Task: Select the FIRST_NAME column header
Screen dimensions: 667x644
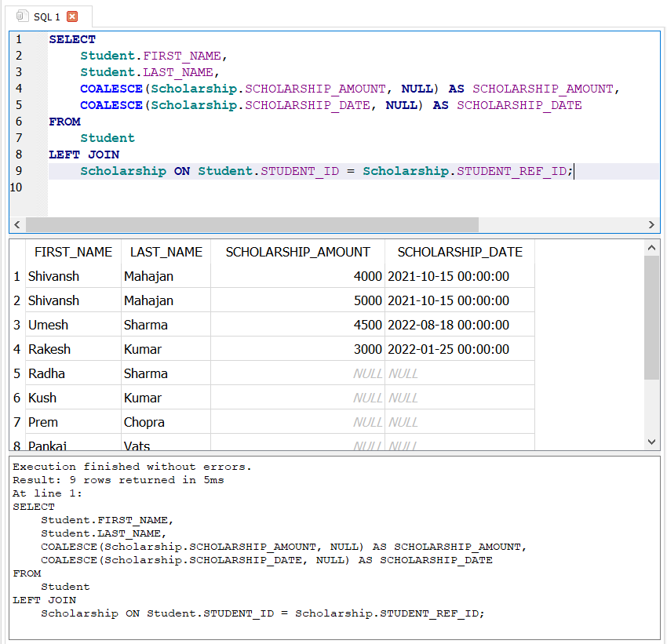Action: (73, 252)
